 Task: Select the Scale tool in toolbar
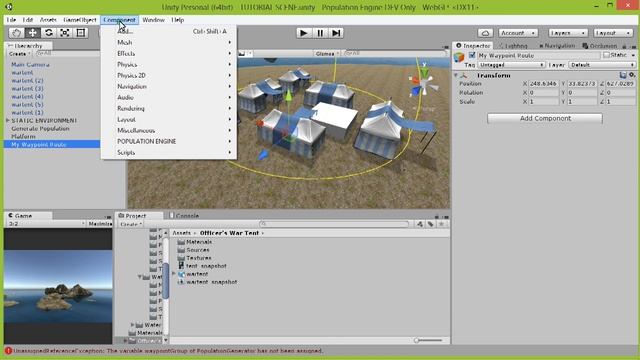64,33
